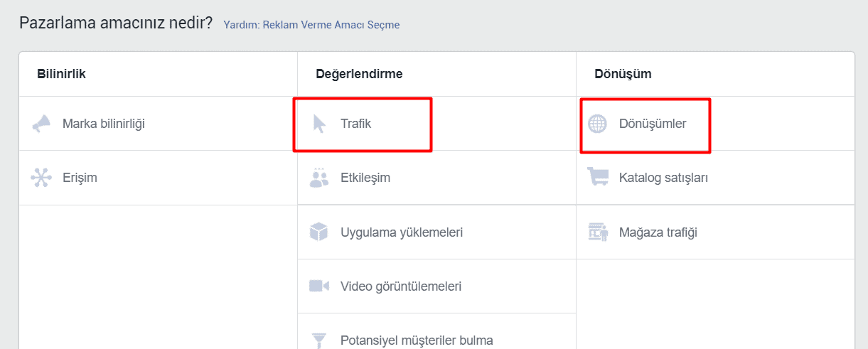868x349 pixels.
Task: Click the Değerlendirme column header
Action: [359, 74]
